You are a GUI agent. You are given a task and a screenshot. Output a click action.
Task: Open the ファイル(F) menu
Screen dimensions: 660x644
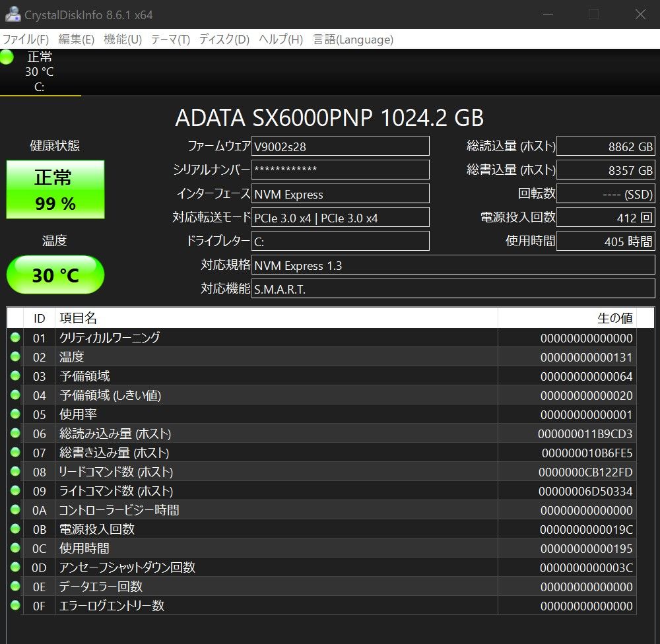[x=26, y=40]
